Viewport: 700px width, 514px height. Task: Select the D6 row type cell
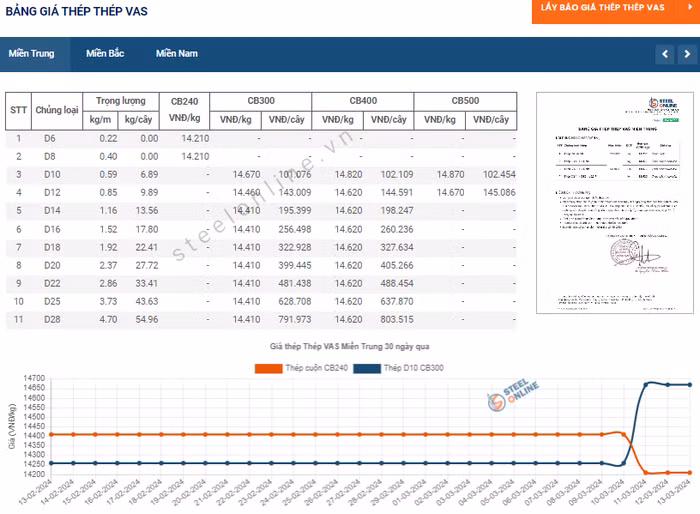point(50,138)
